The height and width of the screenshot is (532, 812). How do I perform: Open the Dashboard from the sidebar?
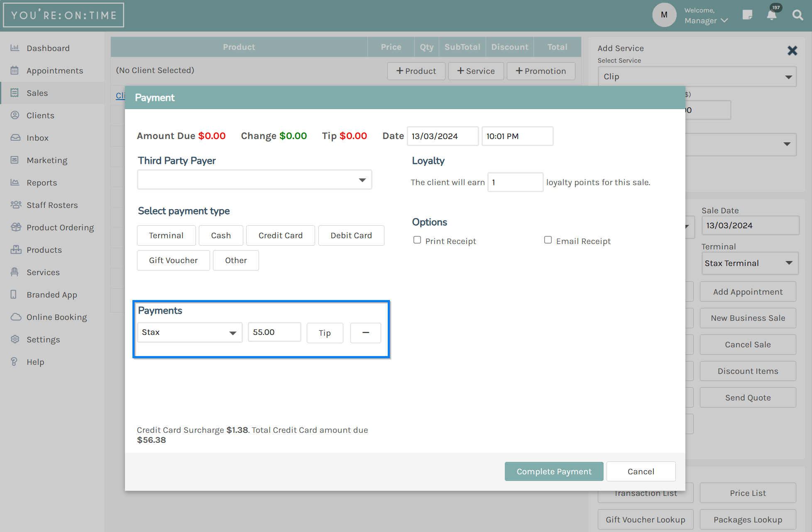(x=48, y=48)
